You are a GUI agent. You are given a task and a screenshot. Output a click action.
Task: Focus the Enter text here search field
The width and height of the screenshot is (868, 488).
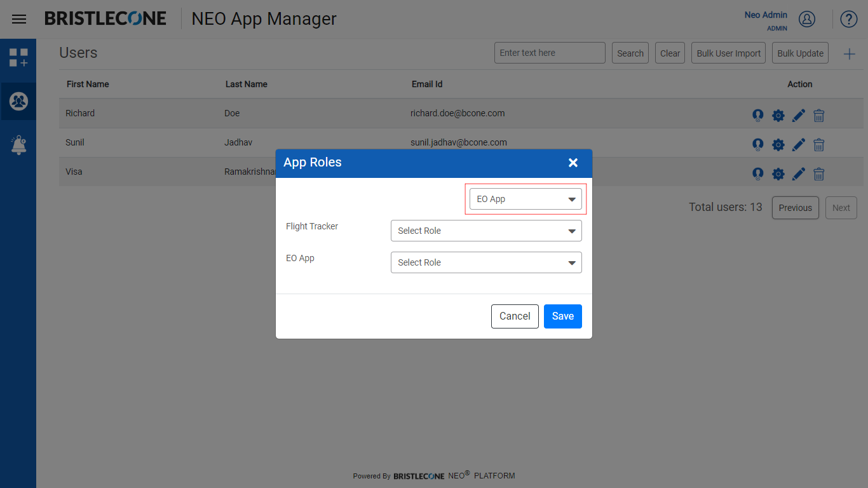[x=550, y=53]
